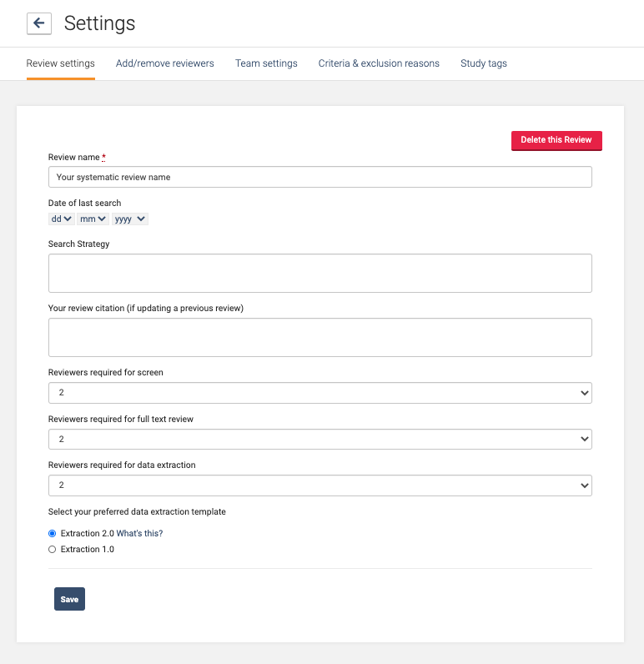Open the month (mm) dropdown

pyautogui.click(x=92, y=219)
